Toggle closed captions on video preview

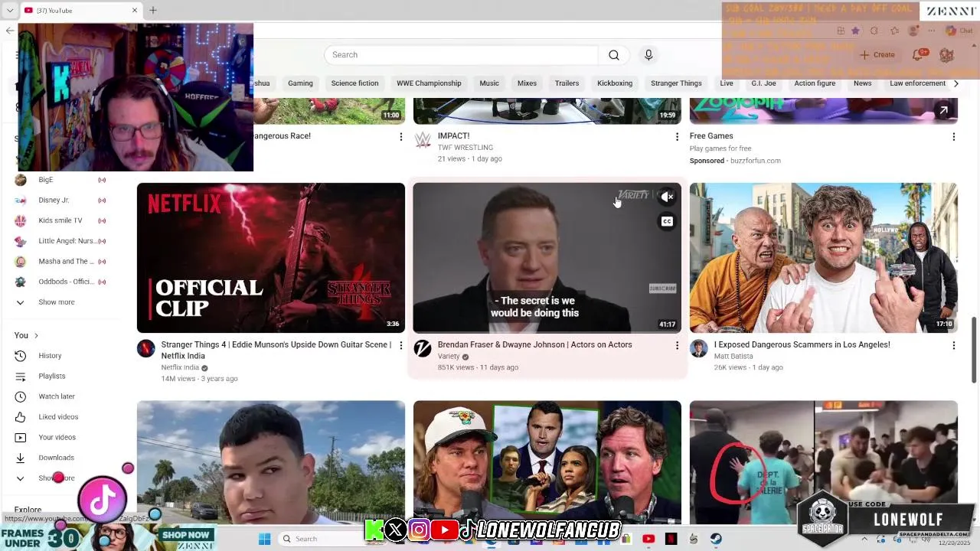click(x=668, y=222)
